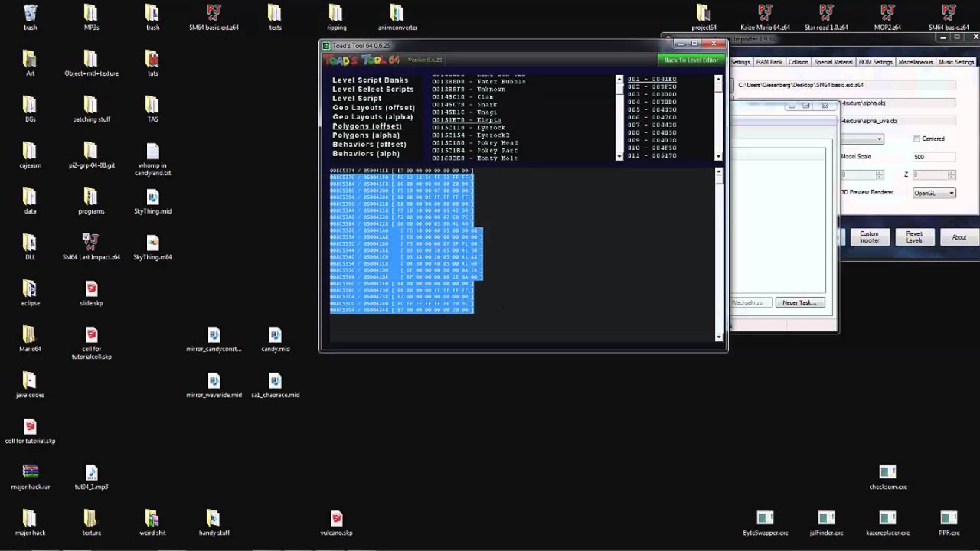This screenshot has width=980, height=551.
Task: Open the trash recycle bin icon
Action: [30, 13]
